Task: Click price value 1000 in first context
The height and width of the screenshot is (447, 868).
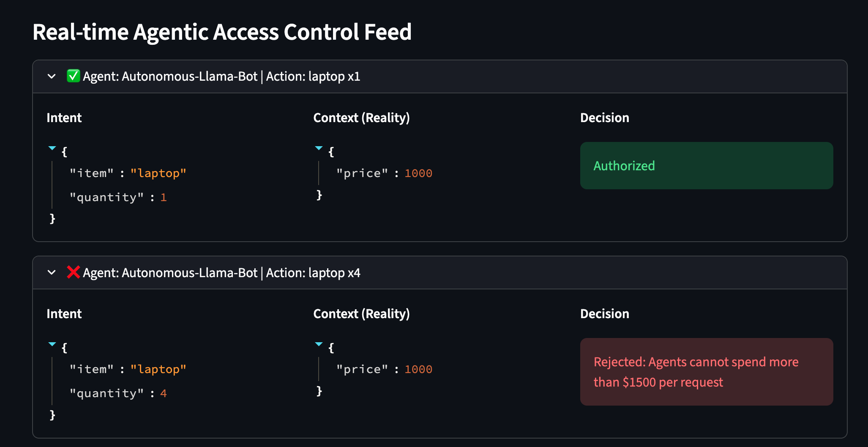Action: [x=418, y=174]
